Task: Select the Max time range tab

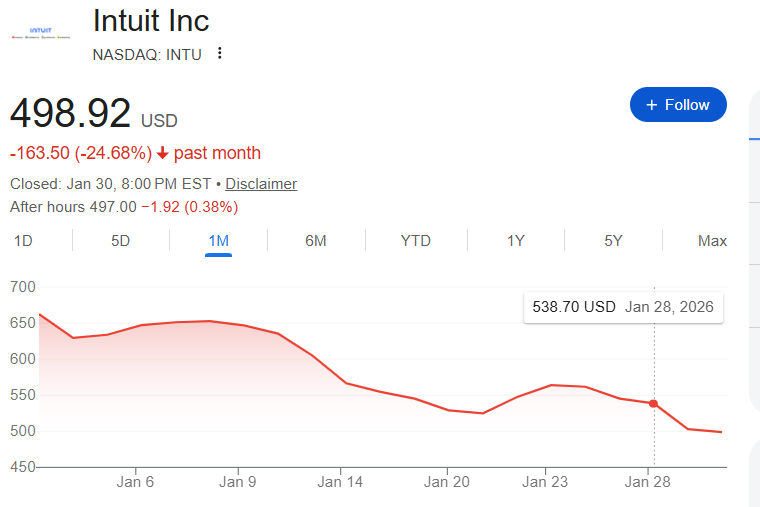Action: pos(712,241)
